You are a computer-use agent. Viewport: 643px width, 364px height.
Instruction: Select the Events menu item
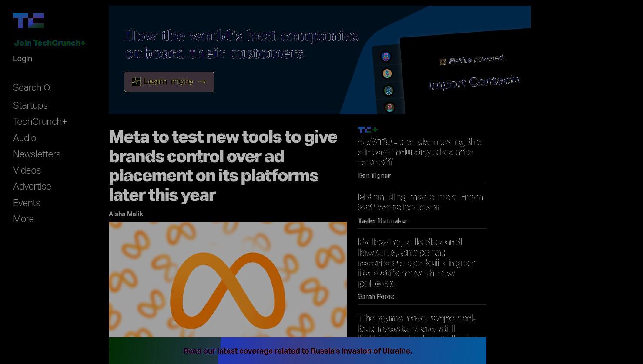tap(27, 203)
